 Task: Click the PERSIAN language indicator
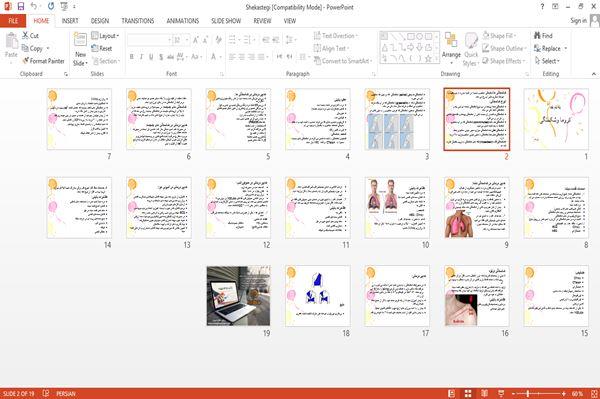[66, 394]
